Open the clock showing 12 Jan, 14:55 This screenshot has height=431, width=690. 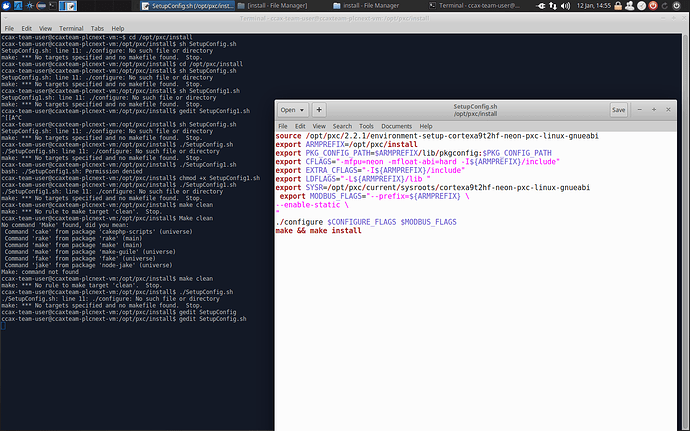click(594, 6)
